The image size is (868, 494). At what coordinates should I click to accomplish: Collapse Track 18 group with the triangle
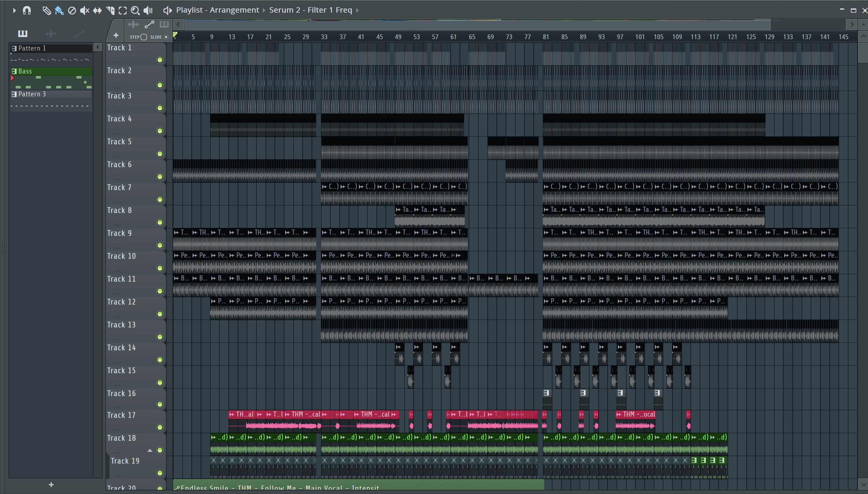tap(150, 450)
